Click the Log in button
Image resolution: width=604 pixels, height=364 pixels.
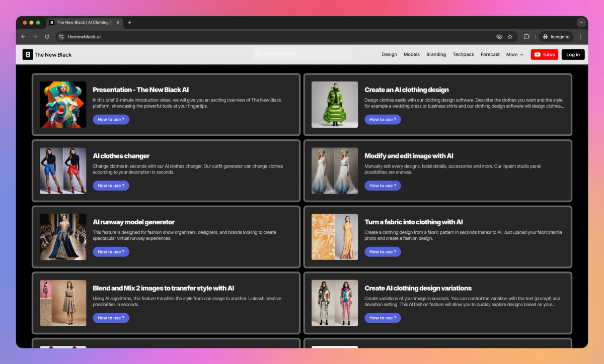tap(573, 54)
